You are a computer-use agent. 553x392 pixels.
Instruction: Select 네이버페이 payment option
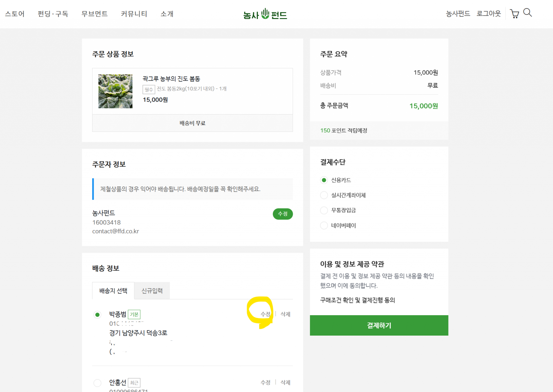(x=324, y=225)
